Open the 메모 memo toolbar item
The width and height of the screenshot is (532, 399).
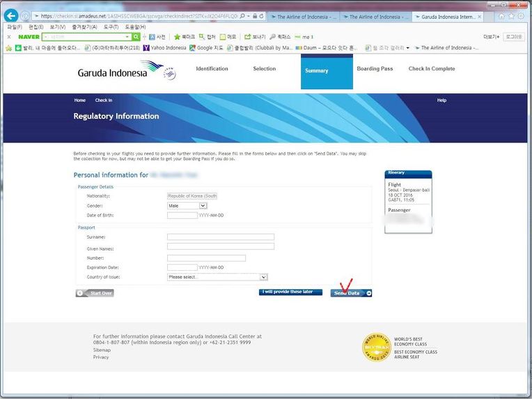(228, 37)
